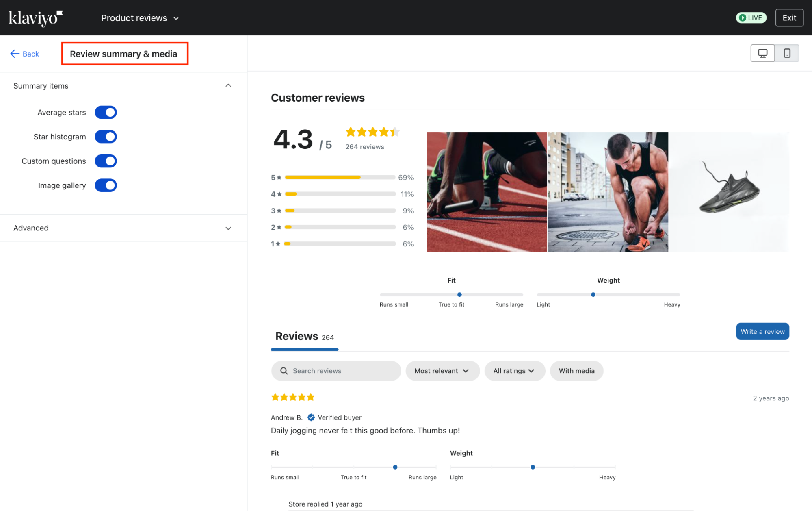Click the average rating stars
The width and height of the screenshot is (812, 511).
(372, 132)
